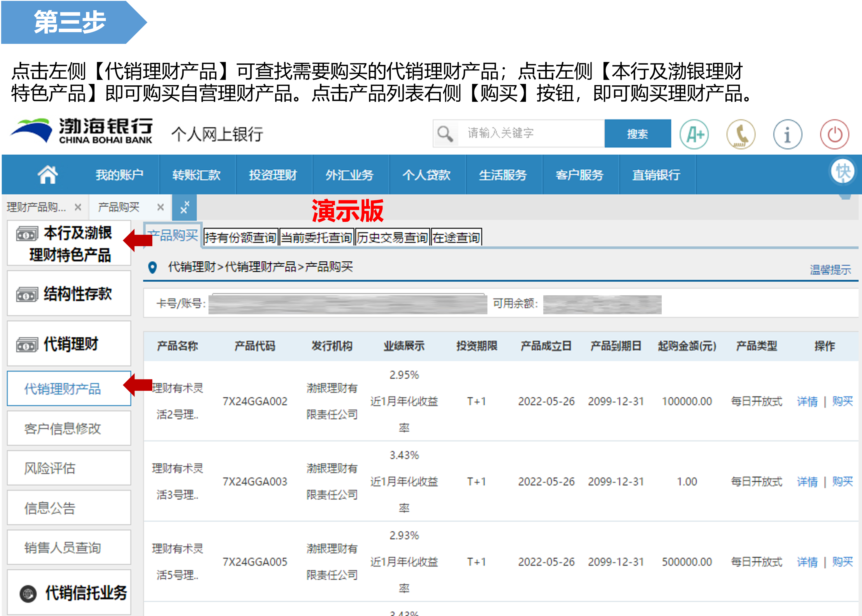Click the Bohai Bank logo
The height and width of the screenshot is (616, 862).
click(x=81, y=131)
